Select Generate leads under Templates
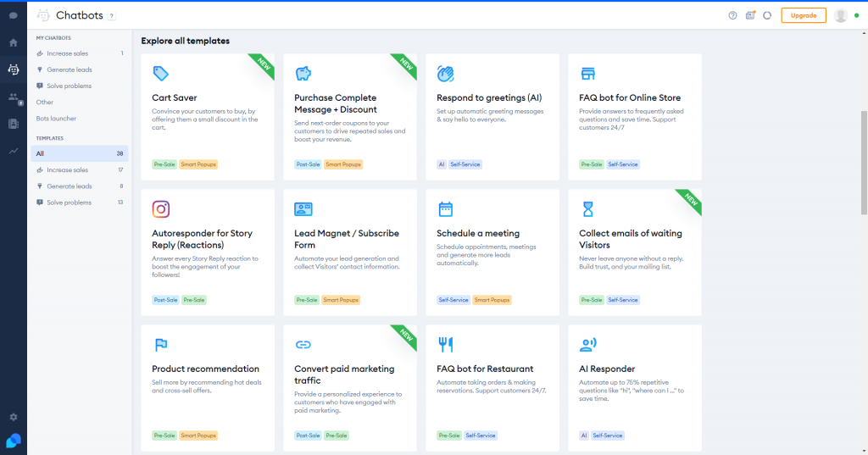The height and width of the screenshot is (455, 868). [x=70, y=186]
